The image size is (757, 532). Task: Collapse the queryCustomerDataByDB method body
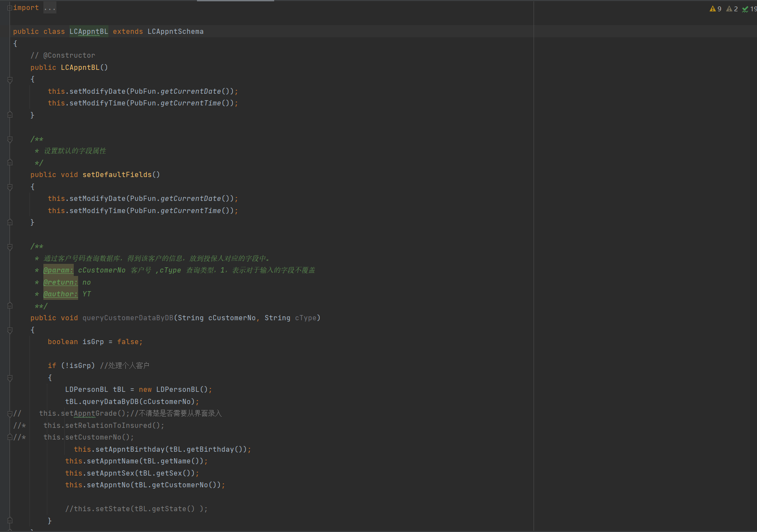click(x=10, y=330)
